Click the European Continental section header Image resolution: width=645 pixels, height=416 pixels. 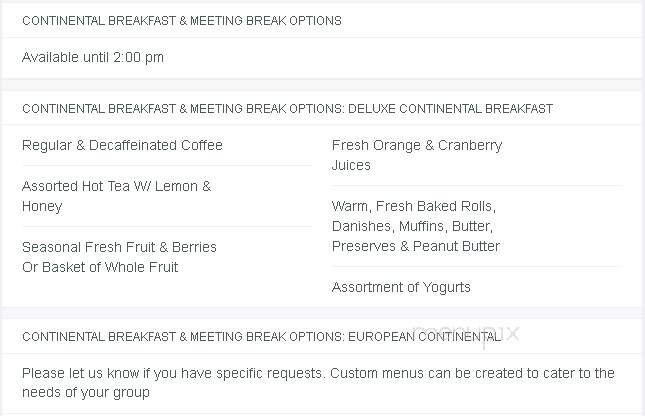click(x=262, y=337)
